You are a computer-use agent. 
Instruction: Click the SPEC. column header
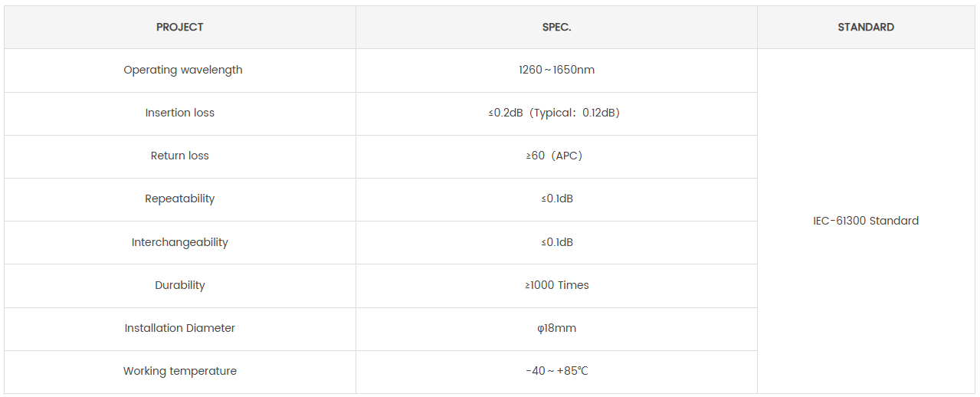(x=556, y=27)
